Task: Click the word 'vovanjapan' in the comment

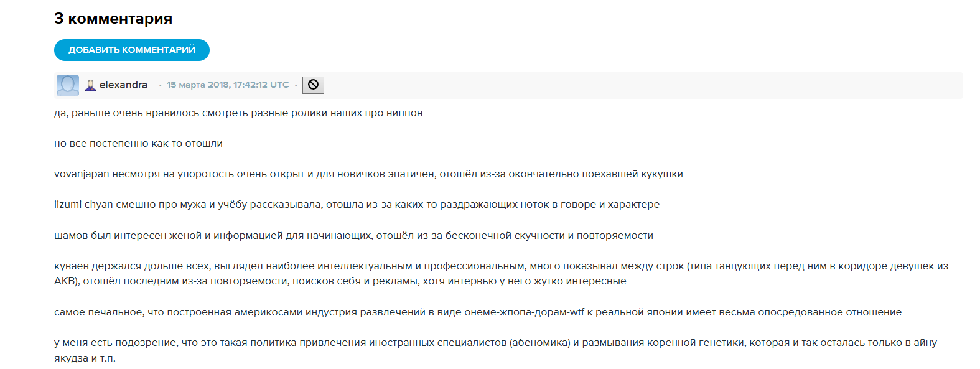Action: [82, 174]
